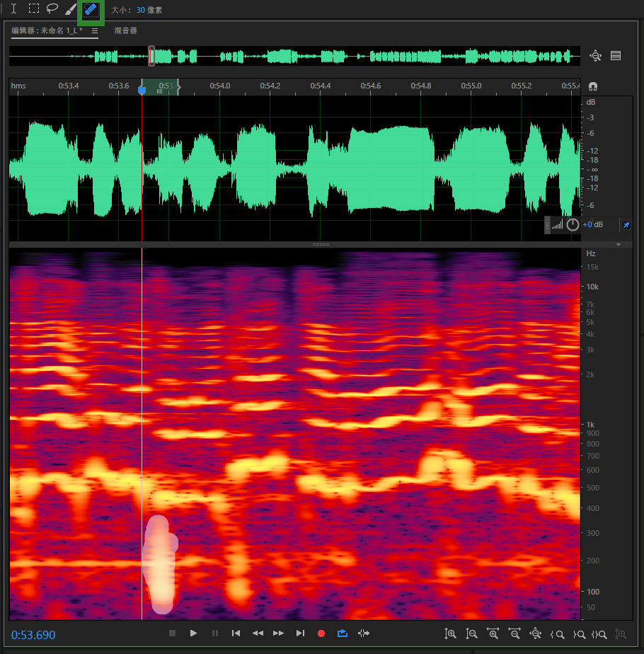Select the Spot Healing Brush tool

90,9
